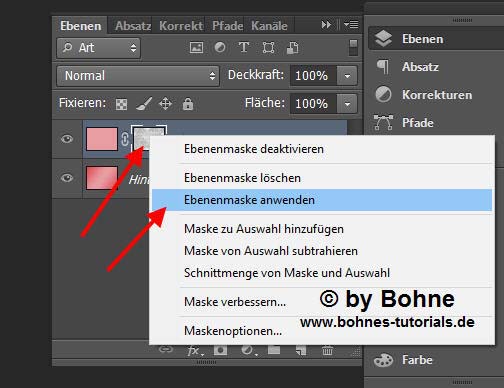This screenshot has width=504, height=388.
Task: Click the text layer filter icon
Action: [244, 48]
